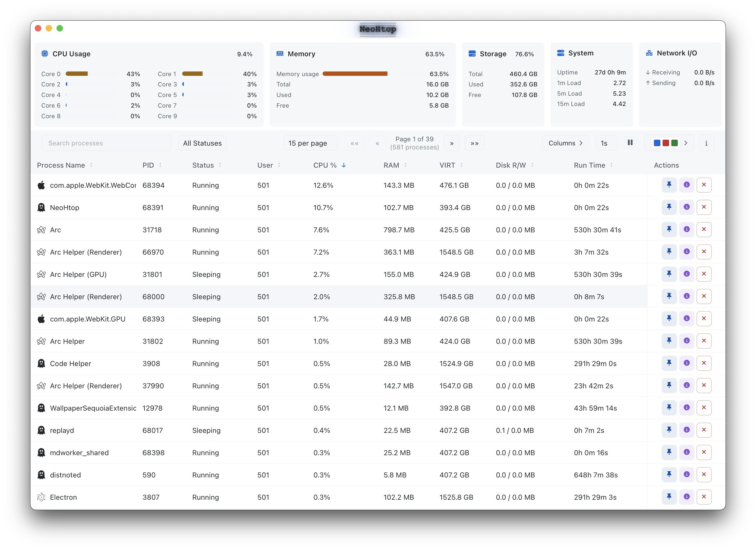
Task: Open the 1s refresh rate dropdown
Action: click(x=606, y=143)
